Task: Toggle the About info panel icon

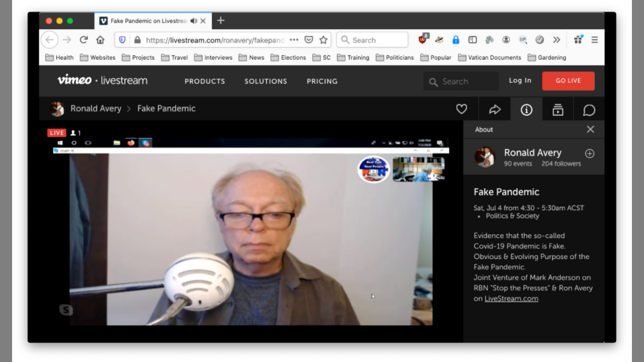Action: tap(526, 109)
